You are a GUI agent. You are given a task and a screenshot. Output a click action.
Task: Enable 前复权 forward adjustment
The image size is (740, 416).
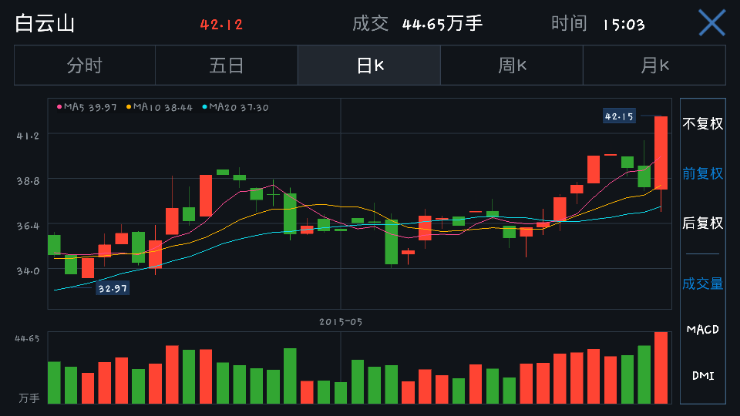coord(702,173)
